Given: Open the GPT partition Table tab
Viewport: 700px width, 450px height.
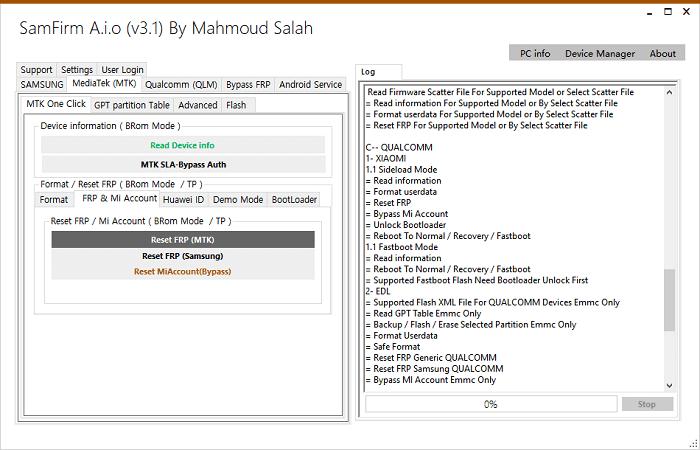Looking at the screenshot, I should [132, 105].
